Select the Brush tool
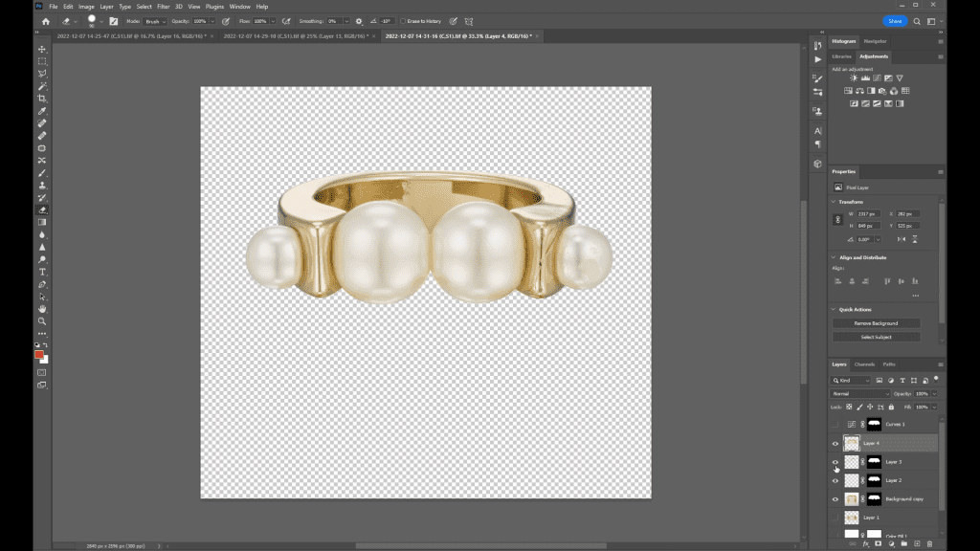The height and width of the screenshot is (551, 980). (42, 173)
